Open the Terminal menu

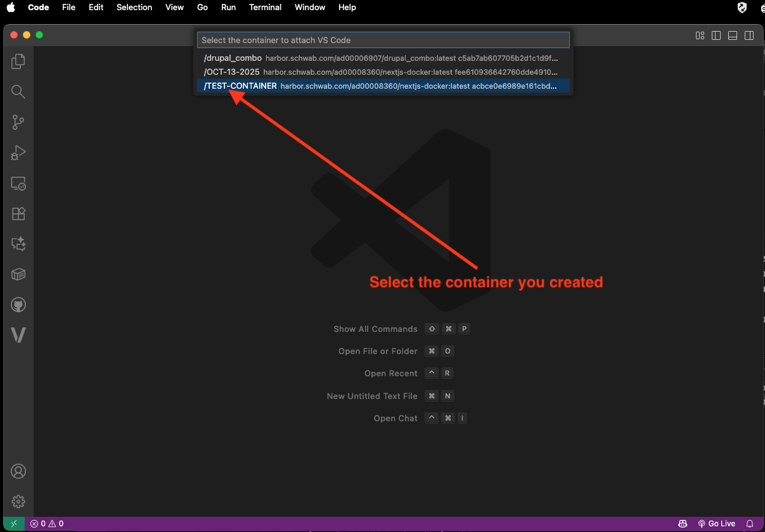[x=265, y=7]
